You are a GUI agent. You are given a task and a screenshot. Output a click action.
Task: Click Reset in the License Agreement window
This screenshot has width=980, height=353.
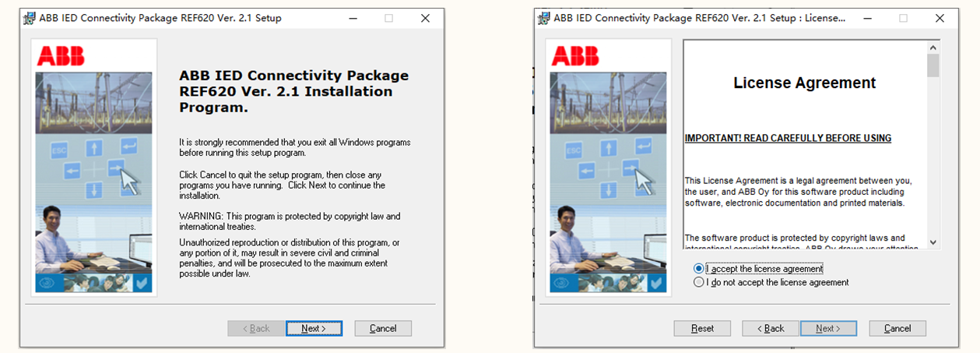pyautogui.click(x=702, y=328)
